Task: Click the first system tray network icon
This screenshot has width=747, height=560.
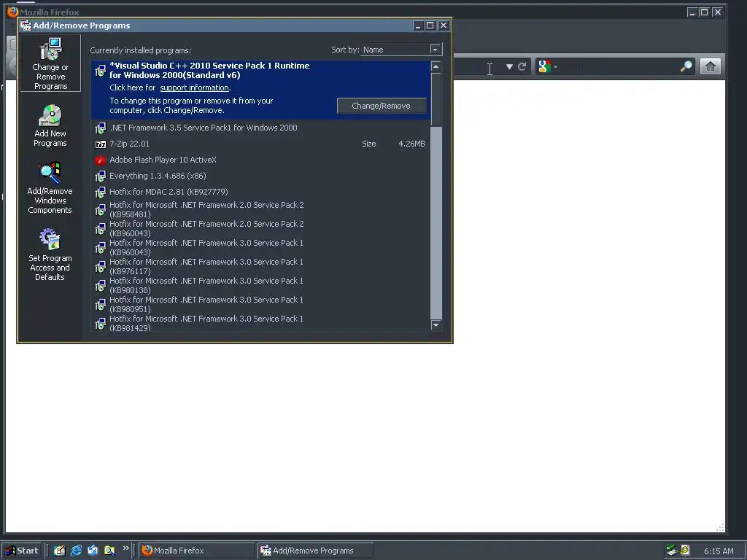Action: (672, 551)
